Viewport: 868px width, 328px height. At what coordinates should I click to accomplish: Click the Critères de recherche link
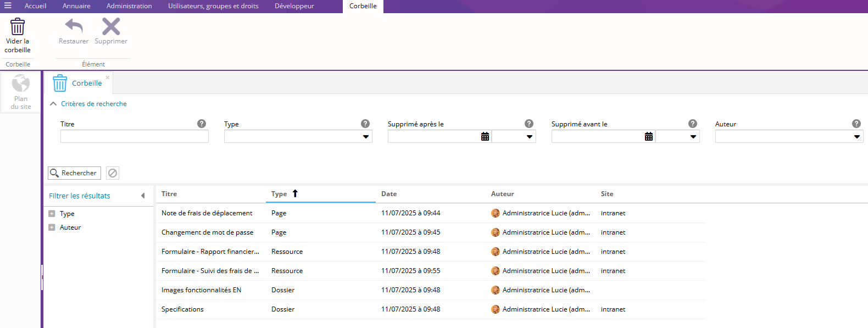click(x=94, y=103)
